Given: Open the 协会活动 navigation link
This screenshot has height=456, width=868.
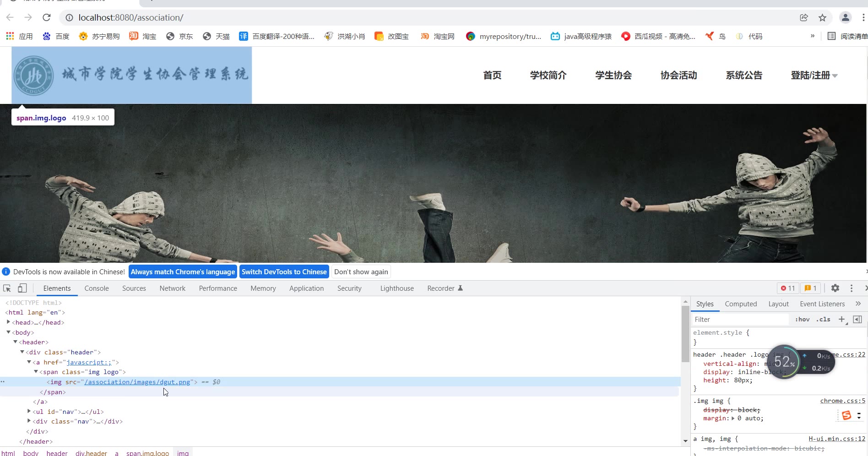Looking at the screenshot, I should (x=679, y=76).
